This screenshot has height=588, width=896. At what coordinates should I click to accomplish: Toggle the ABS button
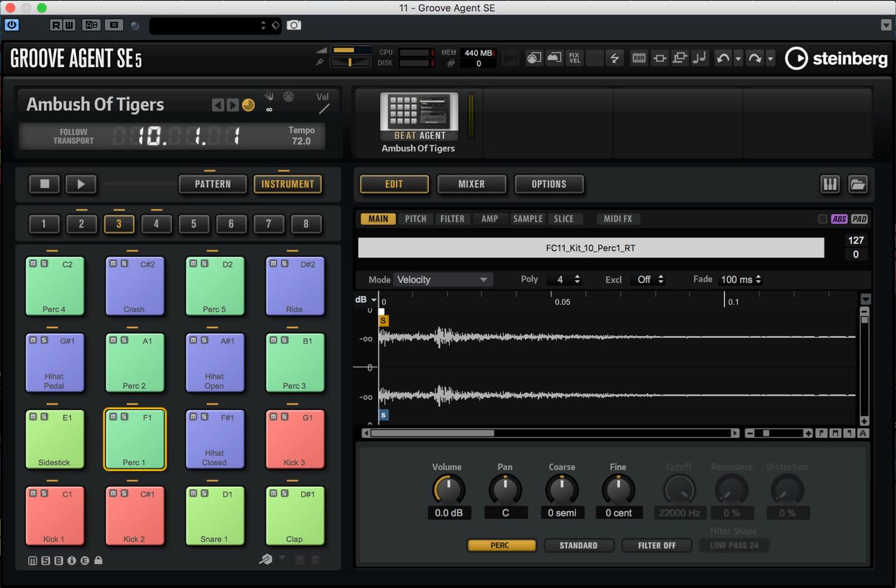839,219
